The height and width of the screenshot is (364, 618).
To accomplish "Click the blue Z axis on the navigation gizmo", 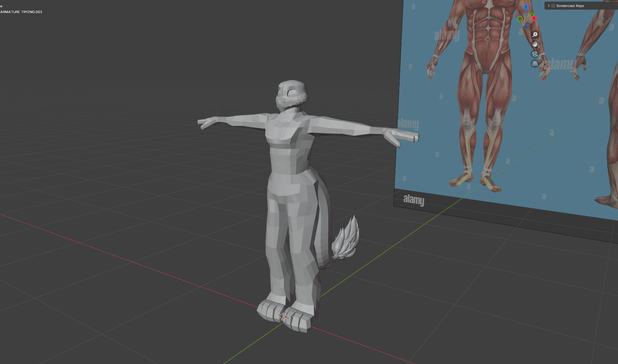I will coord(526,7).
